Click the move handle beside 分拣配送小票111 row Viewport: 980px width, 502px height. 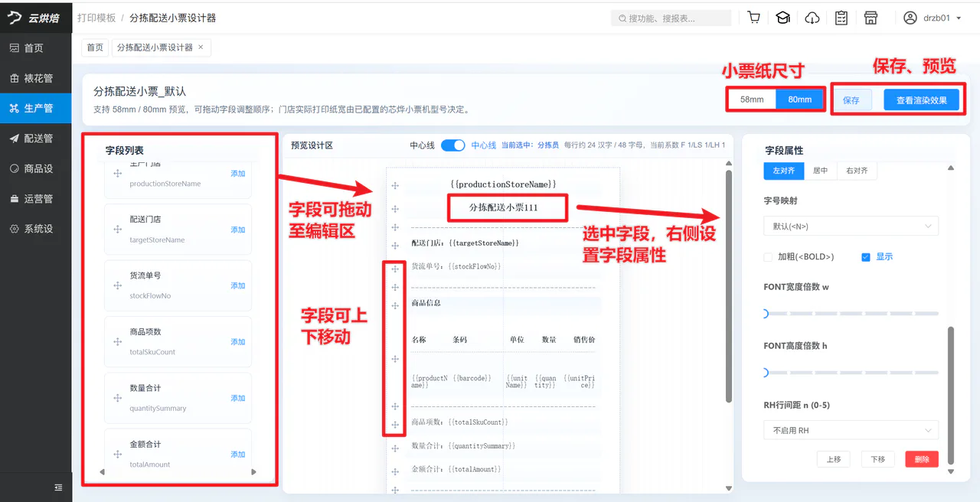[395, 209]
